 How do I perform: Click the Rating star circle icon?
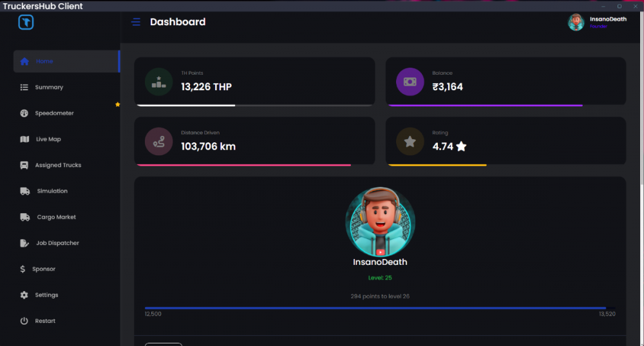410,142
